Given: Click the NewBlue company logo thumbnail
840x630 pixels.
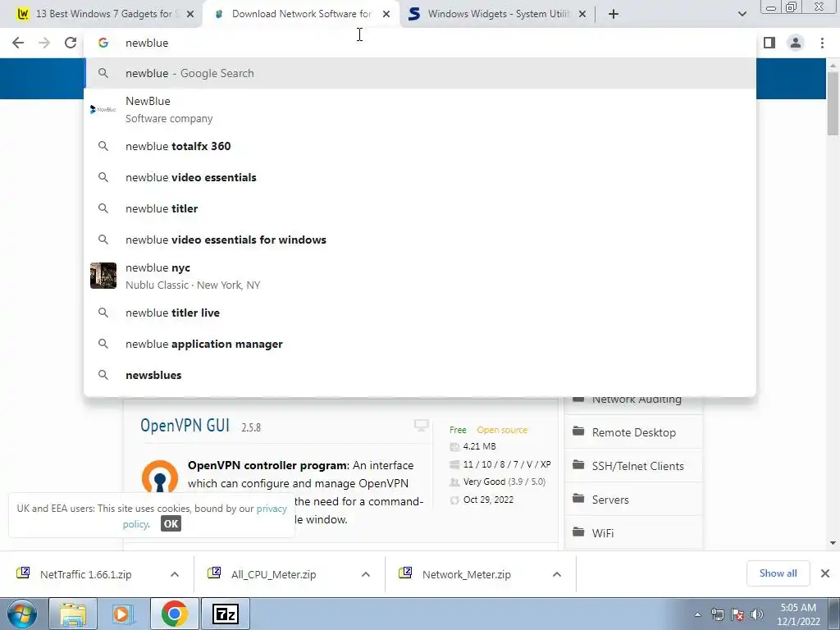Looking at the screenshot, I should coord(103,109).
